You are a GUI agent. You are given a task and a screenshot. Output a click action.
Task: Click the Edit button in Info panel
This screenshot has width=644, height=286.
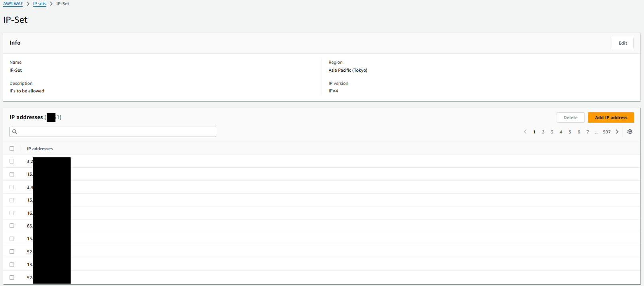click(622, 43)
